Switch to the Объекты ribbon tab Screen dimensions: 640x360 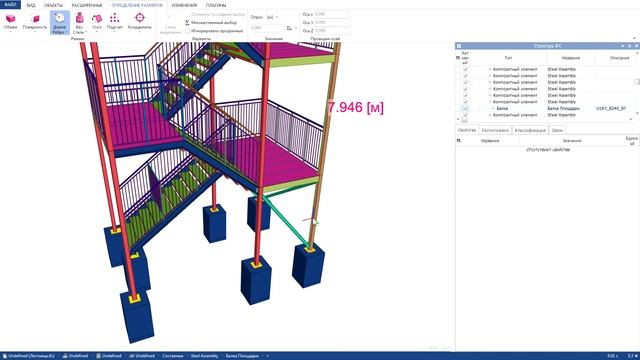pyautogui.click(x=53, y=5)
